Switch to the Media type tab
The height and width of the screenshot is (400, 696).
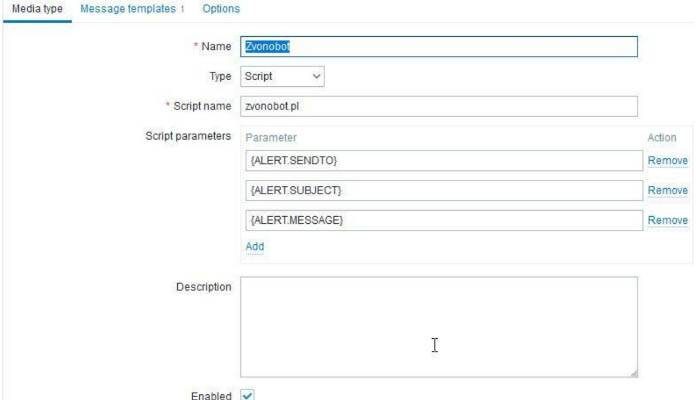(37, 9)
